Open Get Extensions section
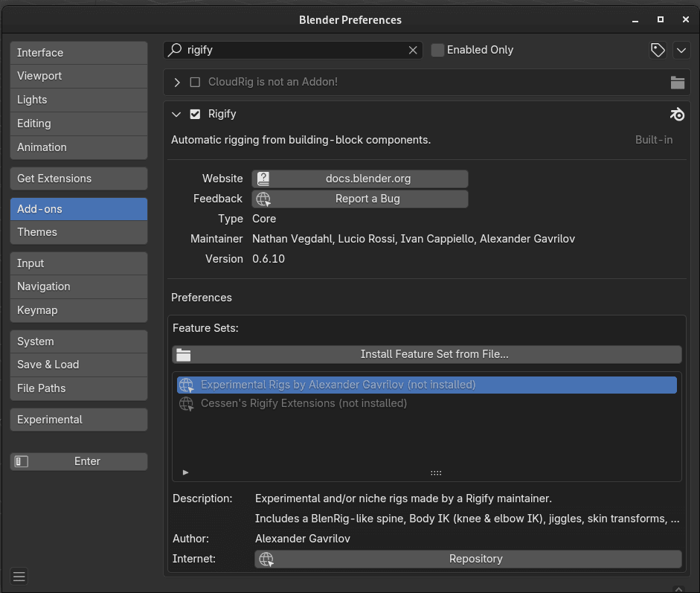Image resolution: width=700 pixels, height=593 pixels. coord(79,179)
